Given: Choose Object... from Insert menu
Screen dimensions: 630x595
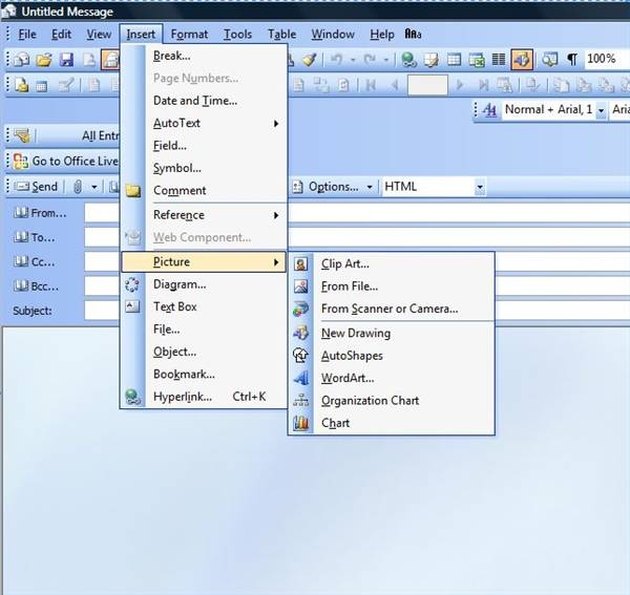Looking at the screenshot, I should 204,352.
